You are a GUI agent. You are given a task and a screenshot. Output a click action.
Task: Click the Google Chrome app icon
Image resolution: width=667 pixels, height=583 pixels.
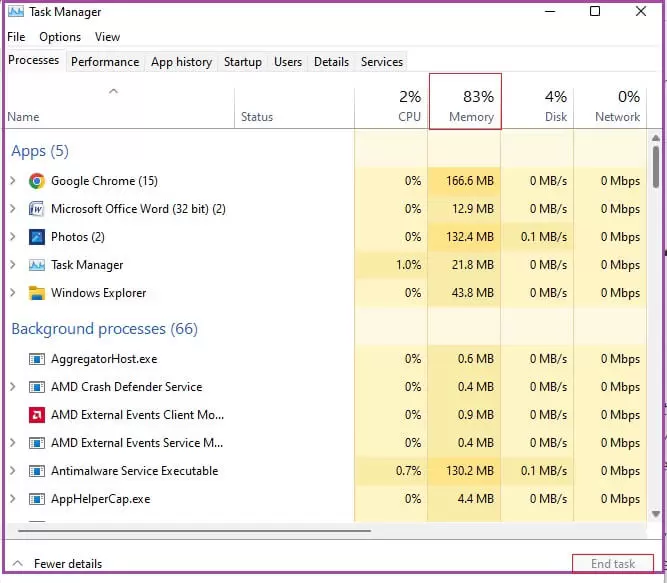pos(37,181)
